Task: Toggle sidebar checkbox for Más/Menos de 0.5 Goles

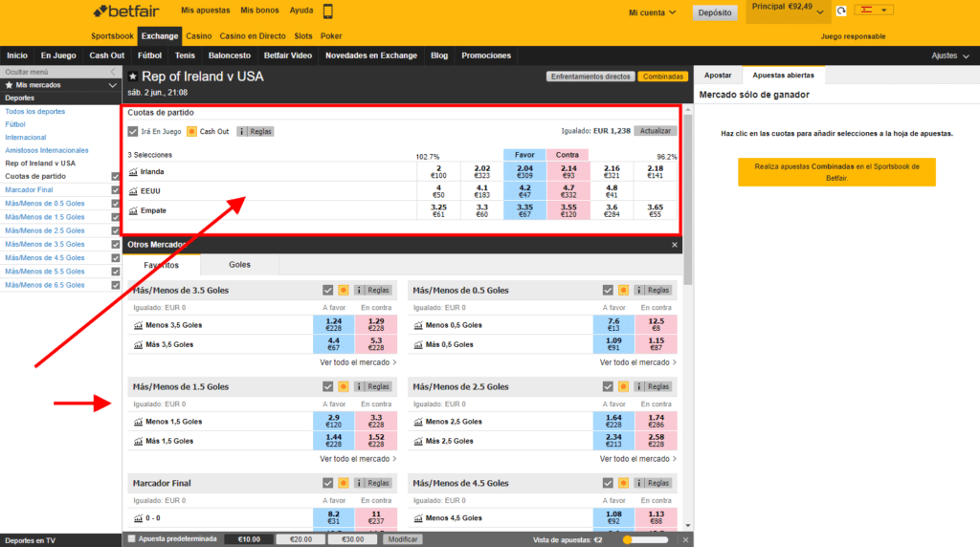Action: tap(115, 204)
